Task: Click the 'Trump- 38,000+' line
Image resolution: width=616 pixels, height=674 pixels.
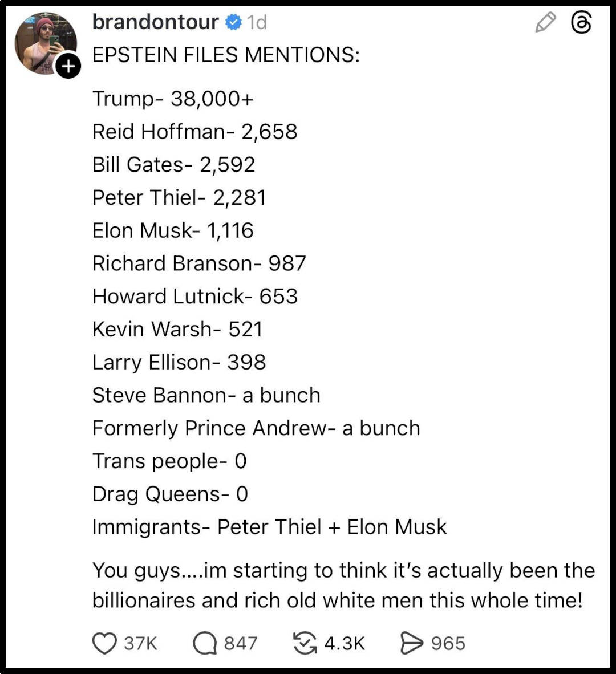Action: (x=173, y=99)
